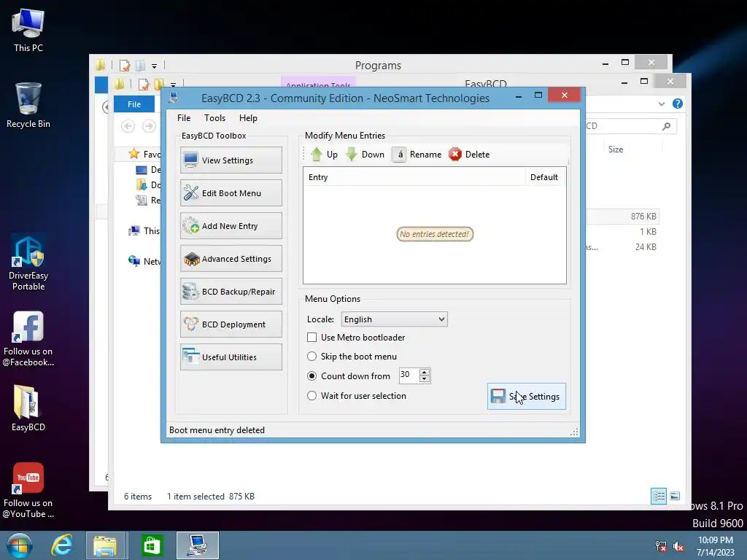Click the Application Tools ribbon tab
The image size is (747, 560).
(318, 82)
